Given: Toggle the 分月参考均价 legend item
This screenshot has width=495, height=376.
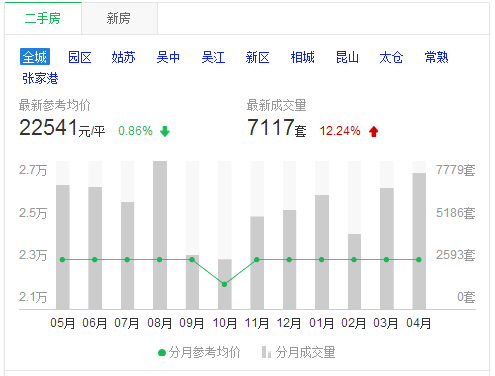Looking at the screenshot, I should coord(199,352).
